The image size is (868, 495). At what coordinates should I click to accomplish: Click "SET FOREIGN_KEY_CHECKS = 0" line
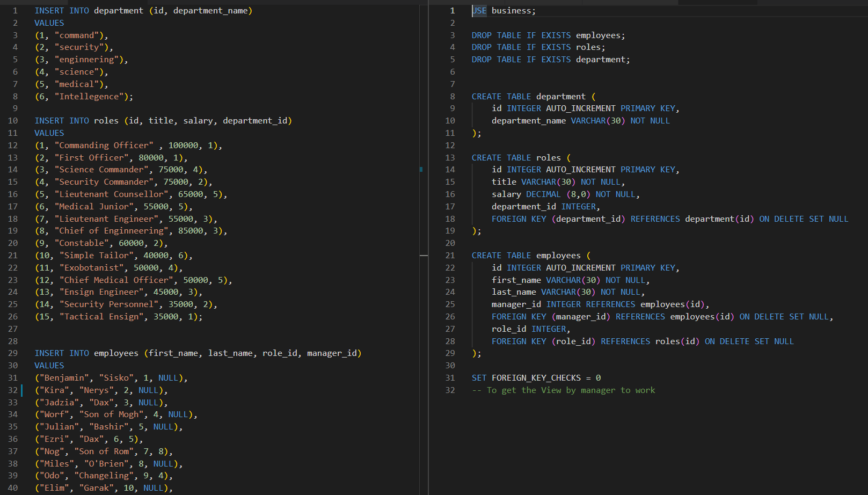pyautogui.click(x=536, y=378)
